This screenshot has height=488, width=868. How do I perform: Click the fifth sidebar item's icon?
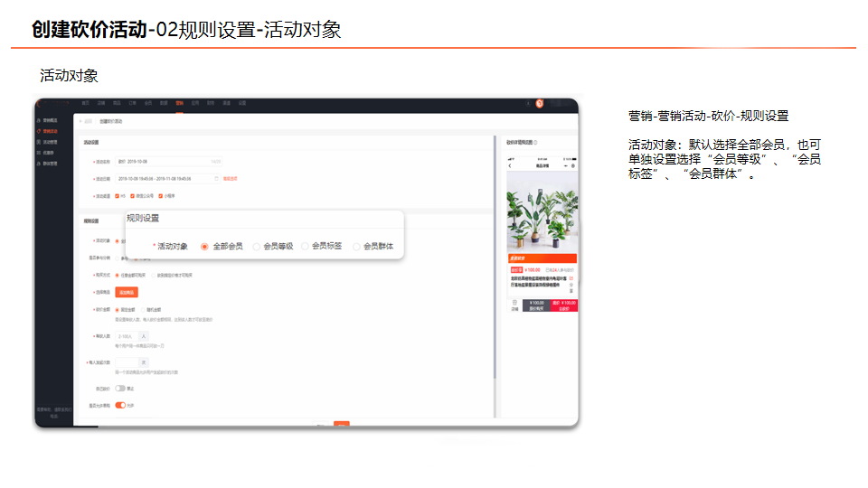(x=39, y=164)
